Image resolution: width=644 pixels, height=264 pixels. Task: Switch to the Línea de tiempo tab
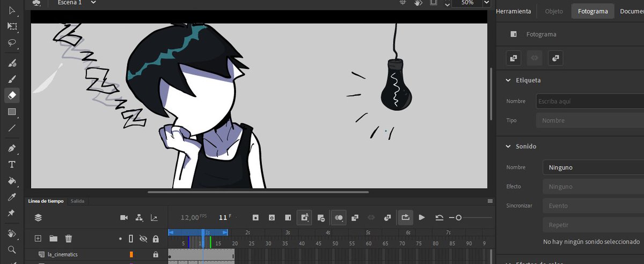point(46,201)
